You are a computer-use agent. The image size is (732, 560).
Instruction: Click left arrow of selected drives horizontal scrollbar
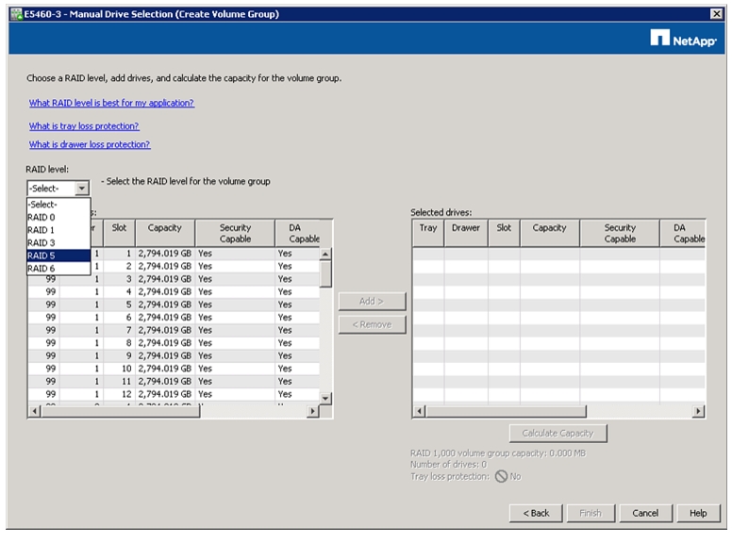[x=419, y=412]
